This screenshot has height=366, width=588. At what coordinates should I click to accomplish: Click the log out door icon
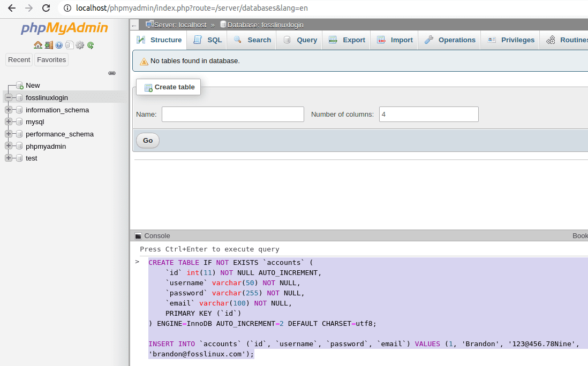point(49,45)
